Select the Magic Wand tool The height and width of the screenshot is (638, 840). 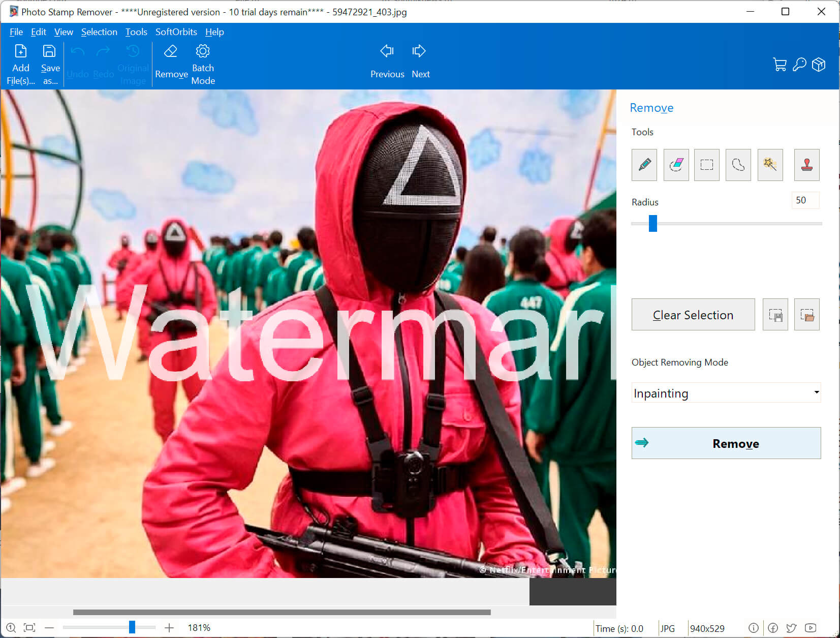click(x=770, y=165)
